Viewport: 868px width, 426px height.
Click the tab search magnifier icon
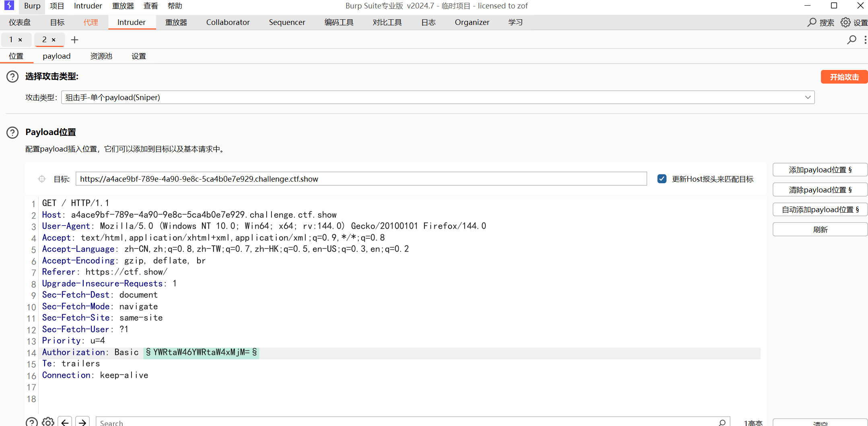(852, 40)
